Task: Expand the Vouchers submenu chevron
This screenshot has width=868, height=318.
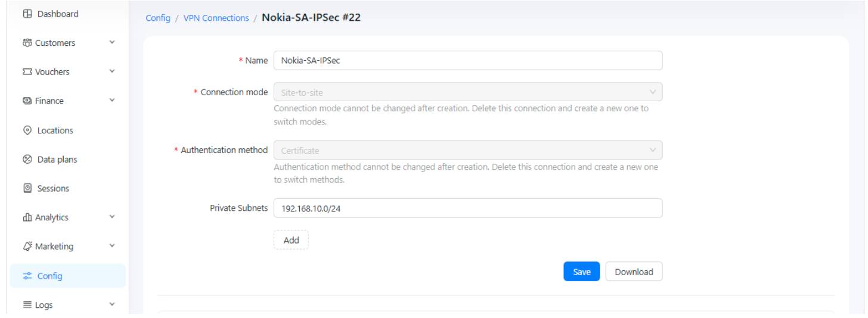Action: [113, 72]
